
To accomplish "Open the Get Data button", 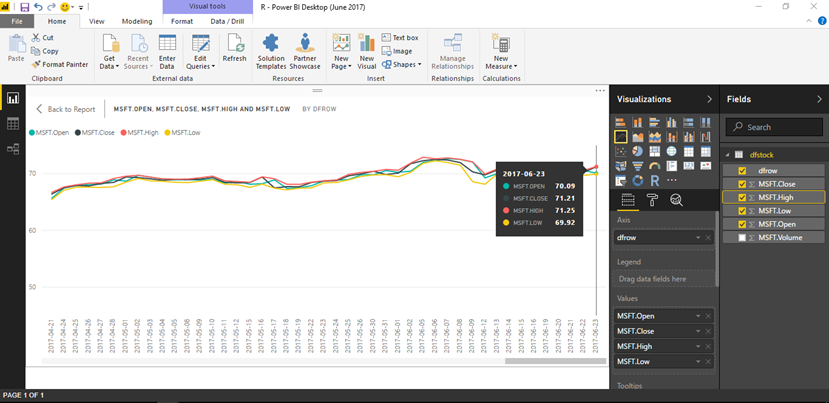I will (x=109, y=52).
